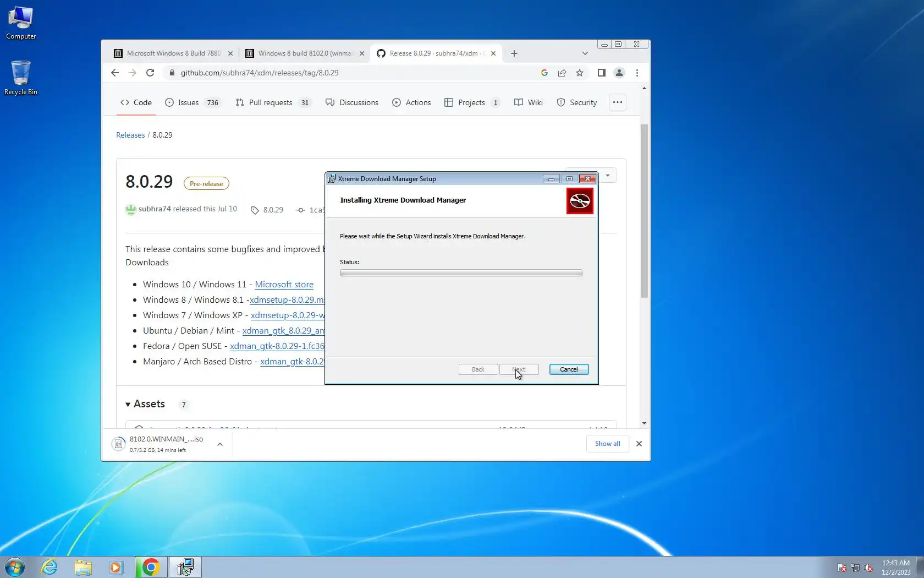924x578 pixels.
Task: Open the Issues tab on GitHub
Action: [x=193, y=102]
